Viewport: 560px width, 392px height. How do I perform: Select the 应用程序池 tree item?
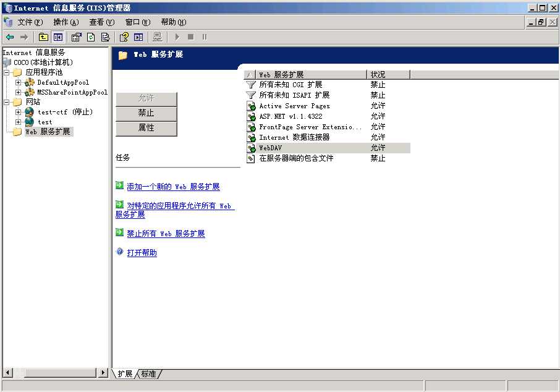point(44,72)
